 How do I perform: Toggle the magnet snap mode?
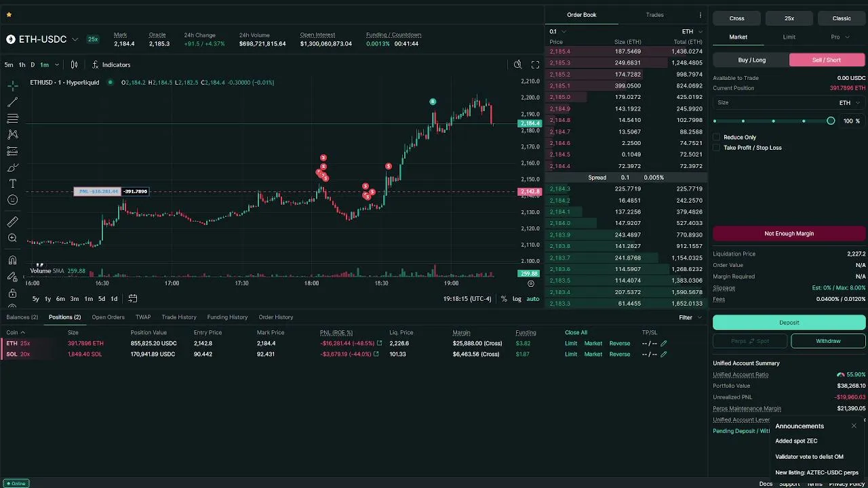click(12, 260)
